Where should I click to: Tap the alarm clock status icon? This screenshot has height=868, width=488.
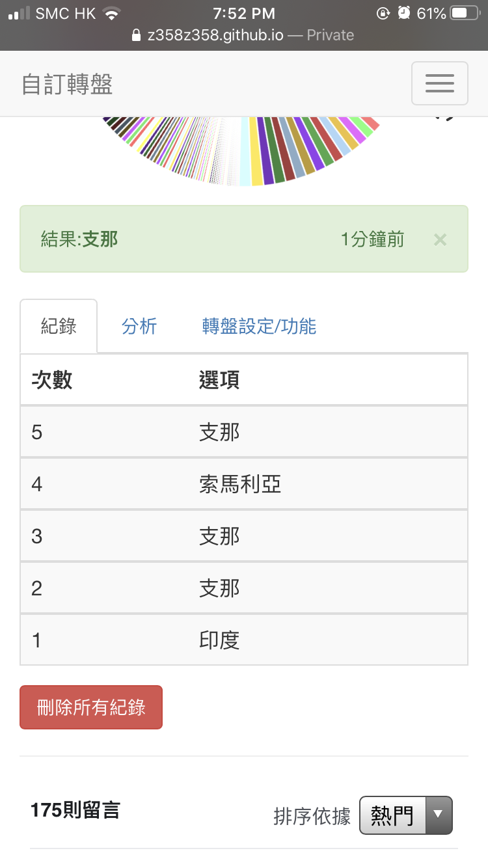pyautogui.click(x=404, y=13)
